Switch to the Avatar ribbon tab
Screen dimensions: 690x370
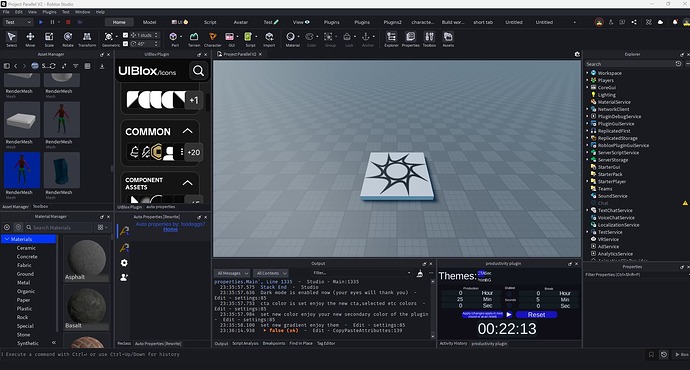point(240,22)
